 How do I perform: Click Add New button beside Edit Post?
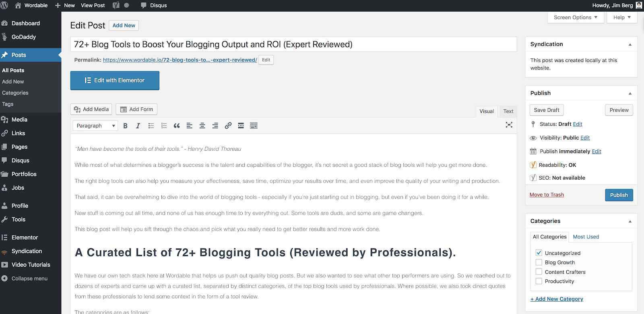(x=124, y=25)
